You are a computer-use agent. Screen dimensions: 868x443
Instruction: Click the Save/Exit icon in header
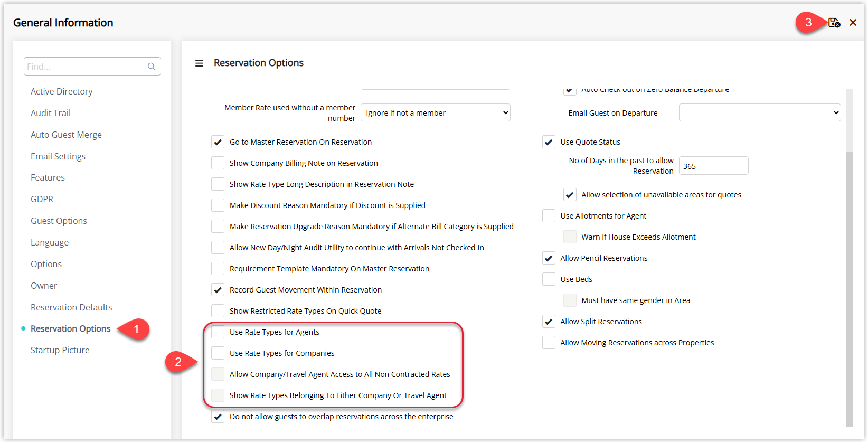pyautogui.click(x=834, y=23)
